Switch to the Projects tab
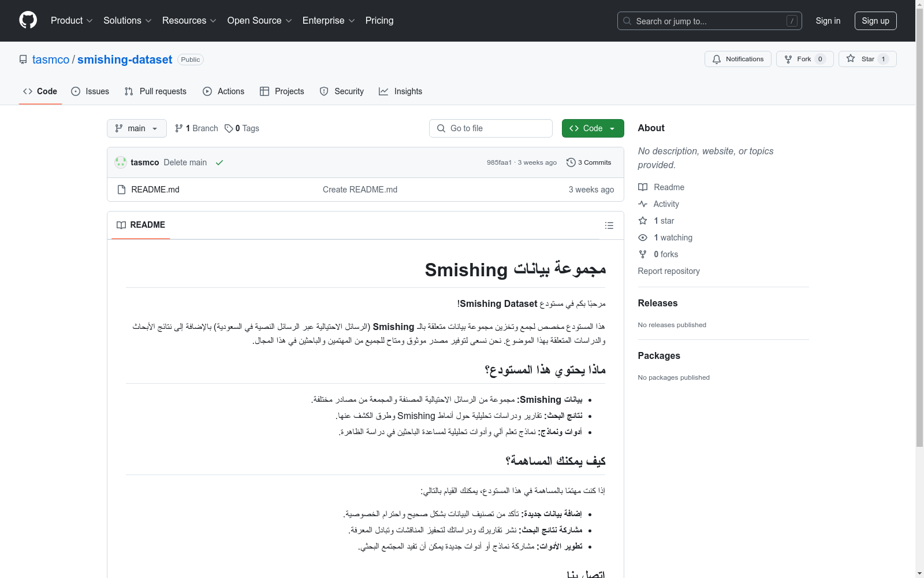This screenshot has width=924, height=578. click(x=282, y=91)
